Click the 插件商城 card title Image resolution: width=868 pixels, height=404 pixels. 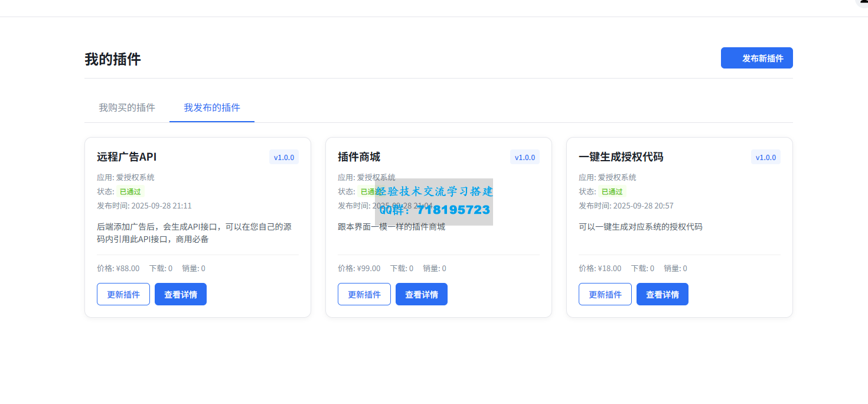coord(359,157)
